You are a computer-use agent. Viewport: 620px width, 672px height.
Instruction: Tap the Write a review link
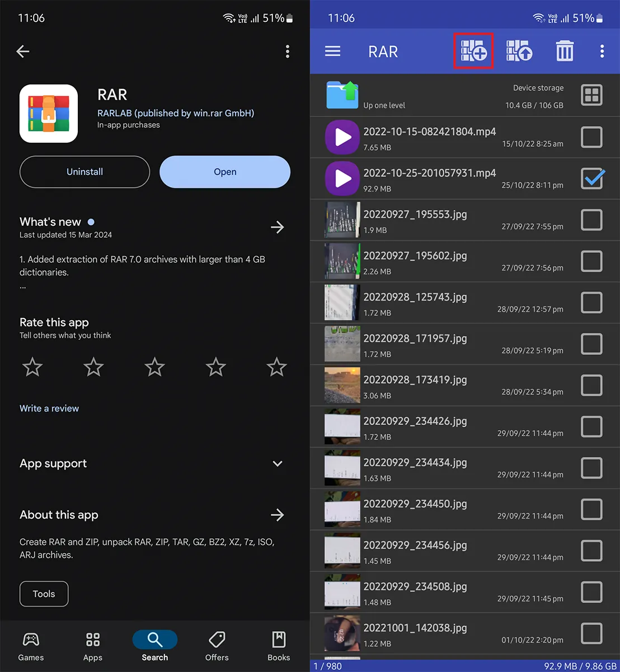(49, 408)
